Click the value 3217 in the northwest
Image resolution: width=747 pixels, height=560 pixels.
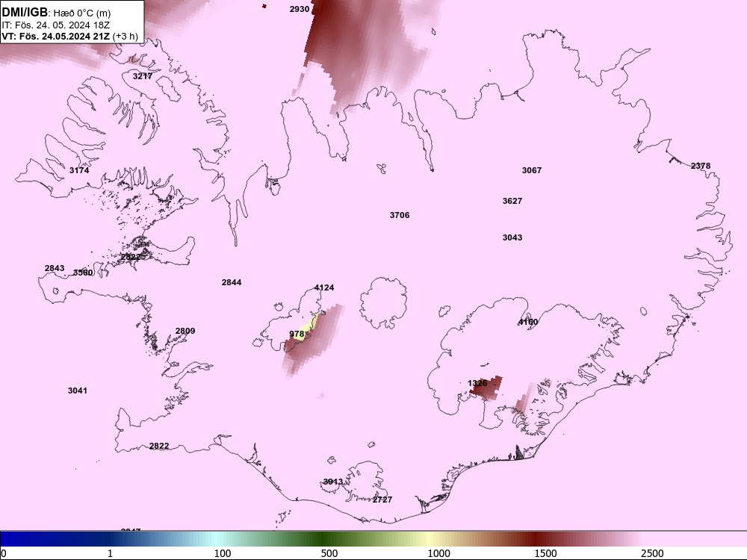143,76
